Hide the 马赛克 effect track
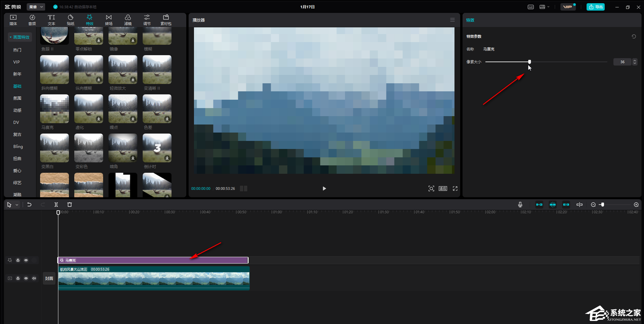 (x=26, y=260)
